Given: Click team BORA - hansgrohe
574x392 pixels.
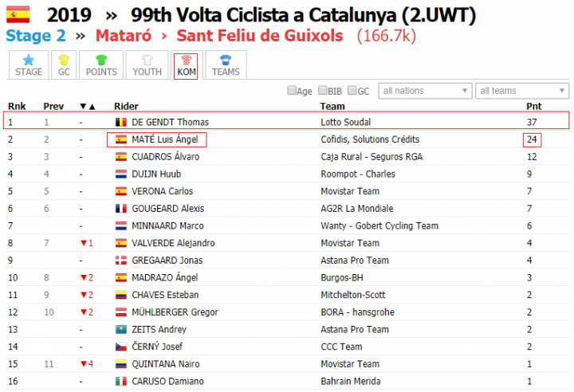Looking at the screenshot, I should click(x=358, y=312).
